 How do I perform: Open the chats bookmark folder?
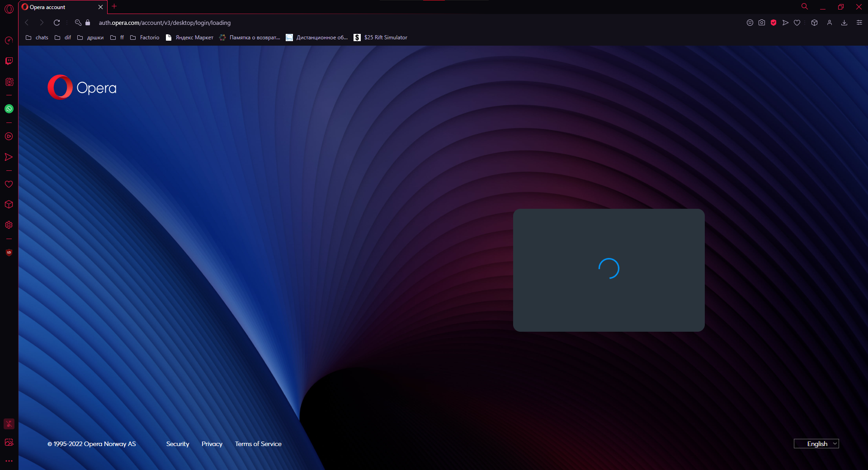[37, 38]
